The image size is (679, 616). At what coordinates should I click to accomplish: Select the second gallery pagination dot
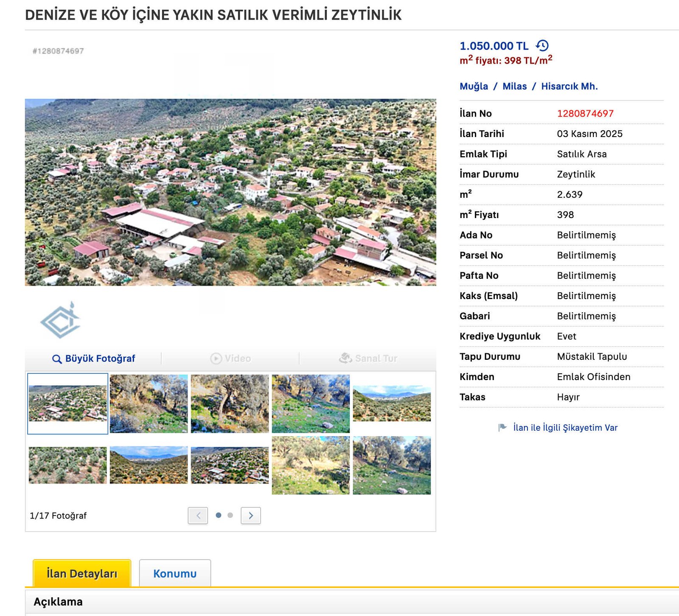(x=230, y=515)
